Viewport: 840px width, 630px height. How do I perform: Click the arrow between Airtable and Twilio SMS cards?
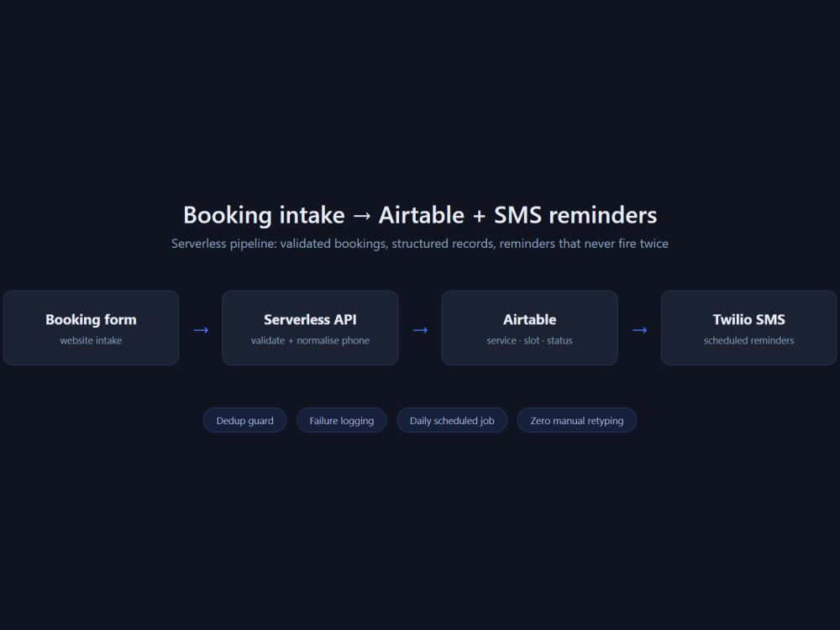639,330
